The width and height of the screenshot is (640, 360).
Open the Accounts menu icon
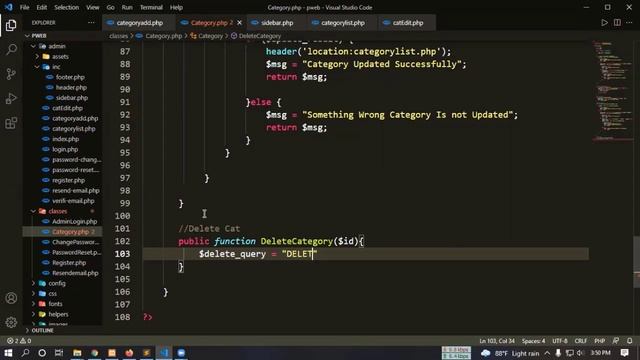coord(11,298)
